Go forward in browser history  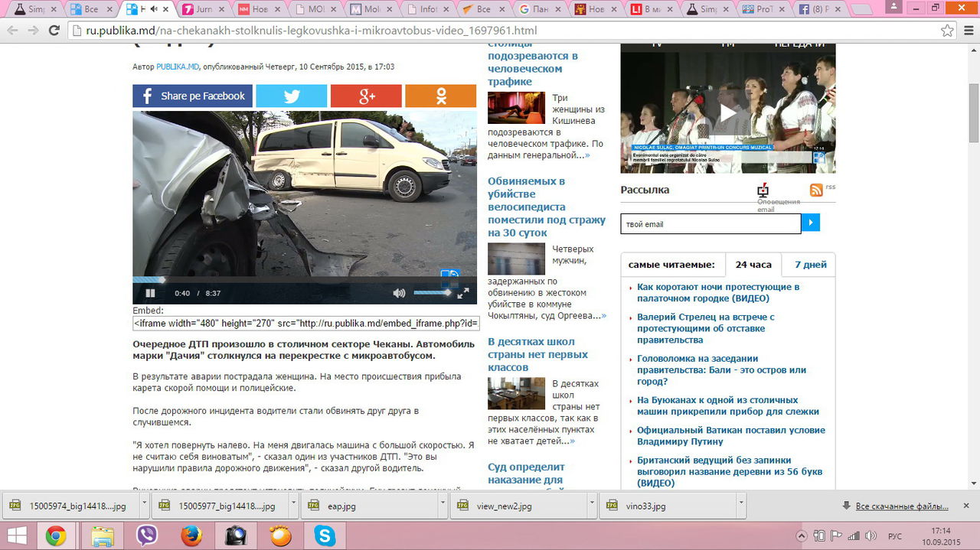(x=33, y=31)
